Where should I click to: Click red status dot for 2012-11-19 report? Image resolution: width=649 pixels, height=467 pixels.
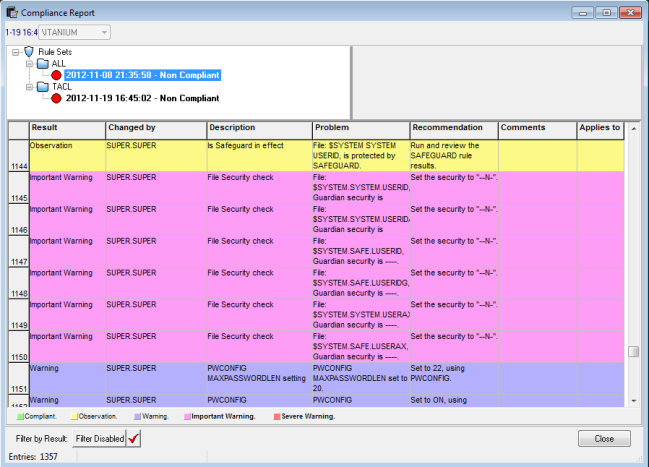pos(56,99)
